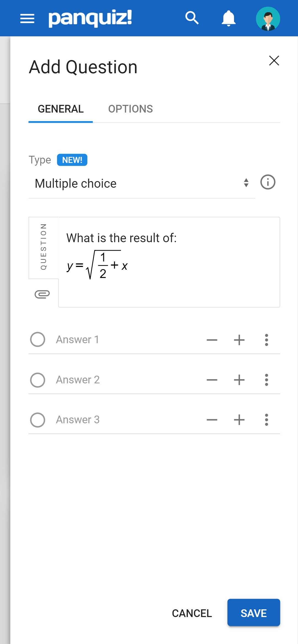Open the Multiple choice type dropdown
Screen dimensions: 298x644
click(142, 184)
